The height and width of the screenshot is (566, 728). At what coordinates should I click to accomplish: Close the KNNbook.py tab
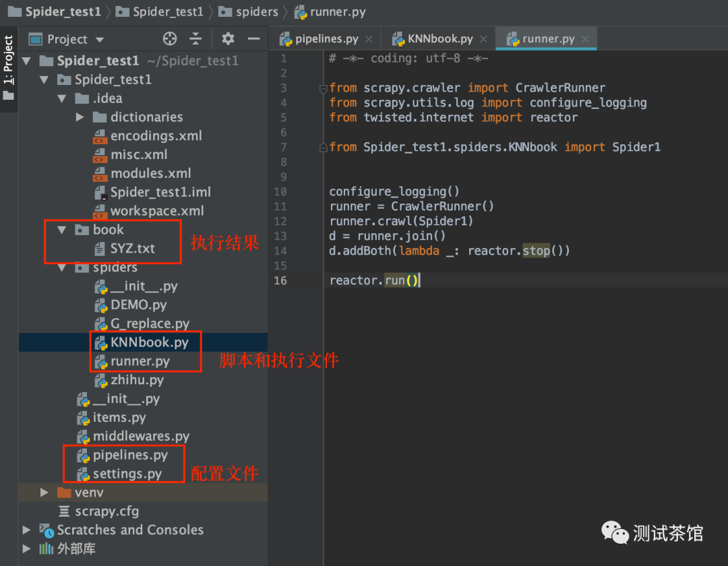[x=483, y=40]
